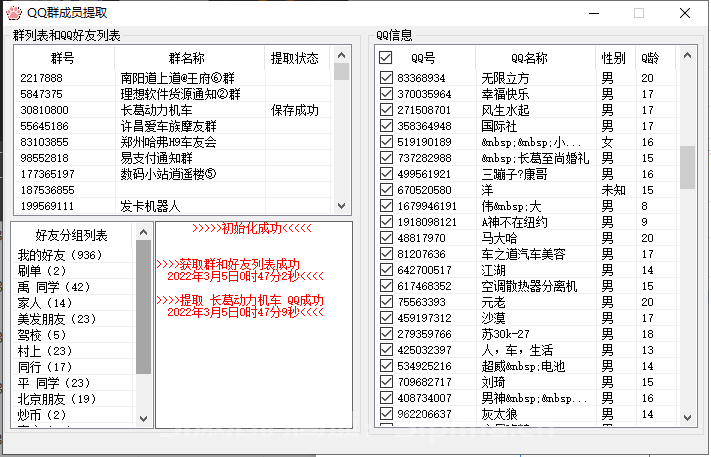Select the 长葛动力机车 group row
Image resolution: width=711 pixels, height=457 pixels.
point(172,110)
